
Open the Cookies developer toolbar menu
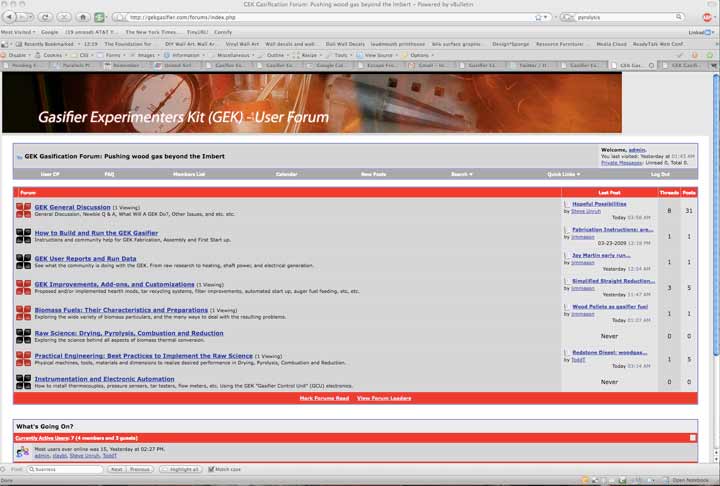pyautogui.click(x=51, y=55)
